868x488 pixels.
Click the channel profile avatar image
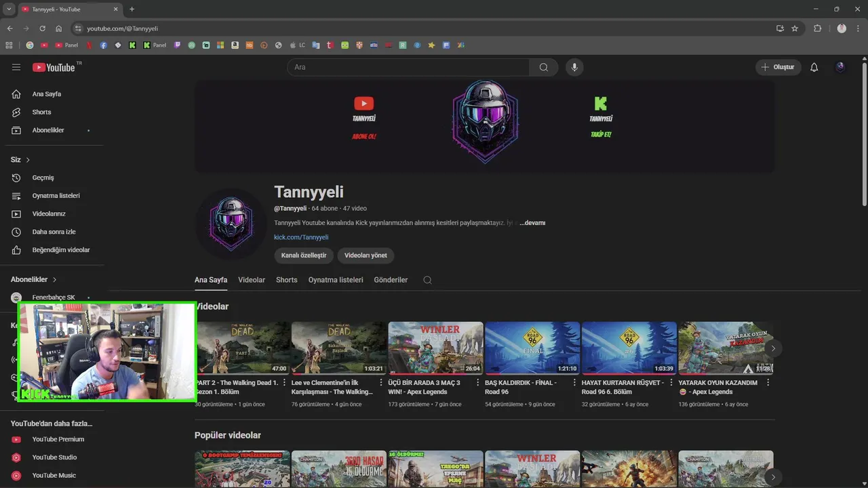point(231,224)
